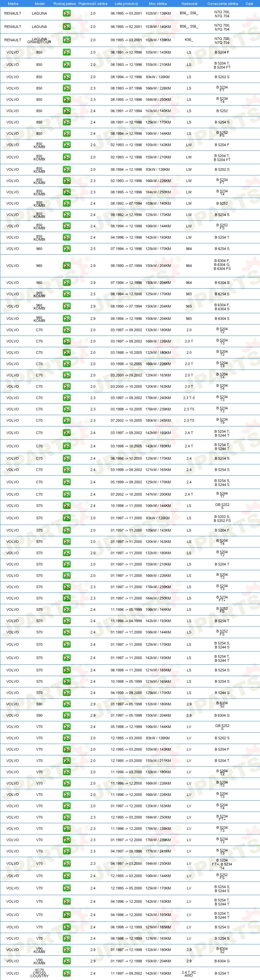
Task: Click fuel icon for 960 B 6304 FS row
Action: (66, 266)
